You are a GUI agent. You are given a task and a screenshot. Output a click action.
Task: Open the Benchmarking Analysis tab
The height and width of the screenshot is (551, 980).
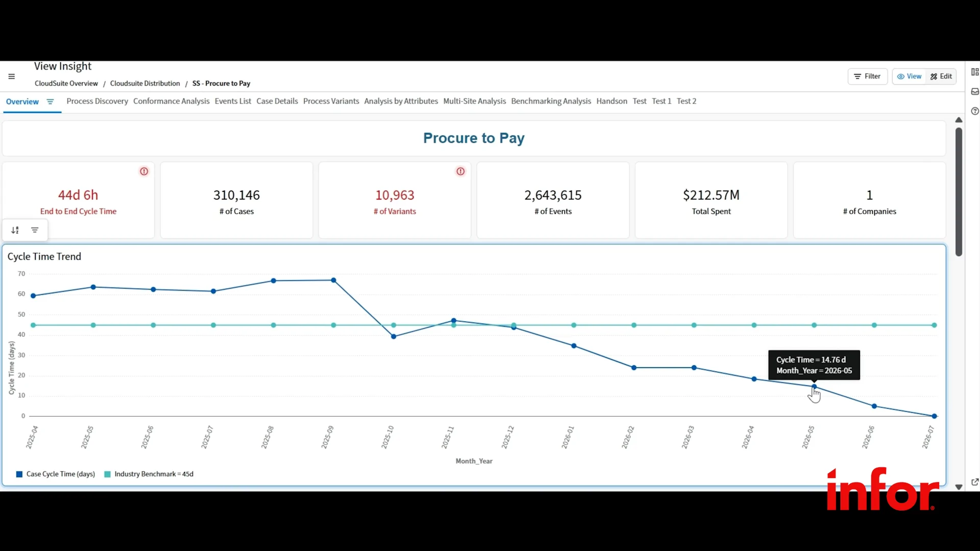coord(551,101)
